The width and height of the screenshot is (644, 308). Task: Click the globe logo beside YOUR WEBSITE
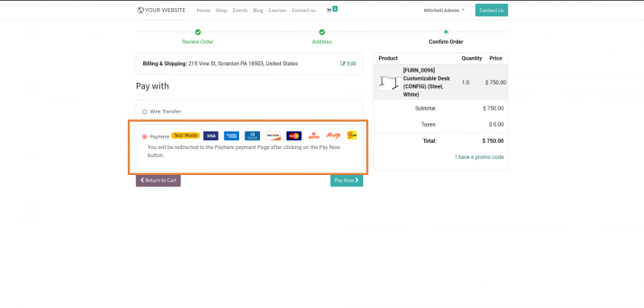coord(140,10)
